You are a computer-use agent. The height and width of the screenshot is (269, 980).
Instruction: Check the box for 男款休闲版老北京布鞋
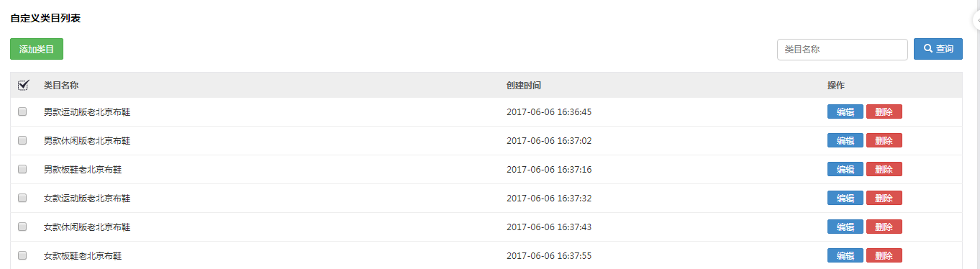pos(22,140)
